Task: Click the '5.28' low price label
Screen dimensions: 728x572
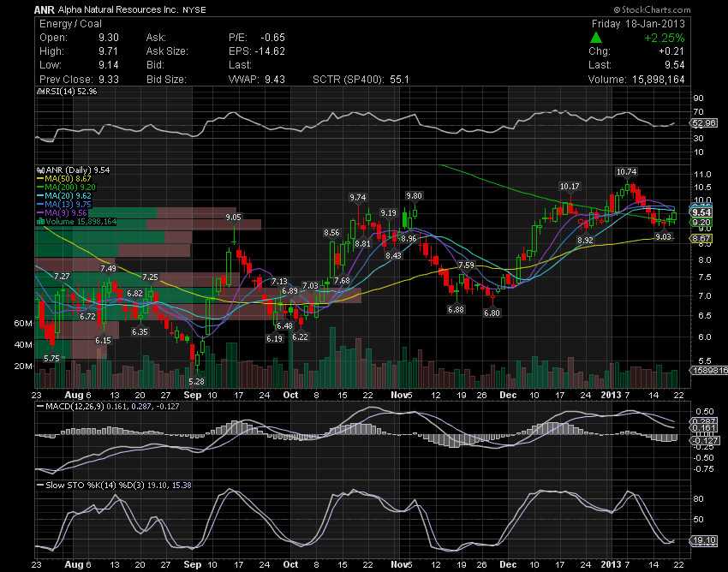Action: pyautogui.click(x=196, y=382)
